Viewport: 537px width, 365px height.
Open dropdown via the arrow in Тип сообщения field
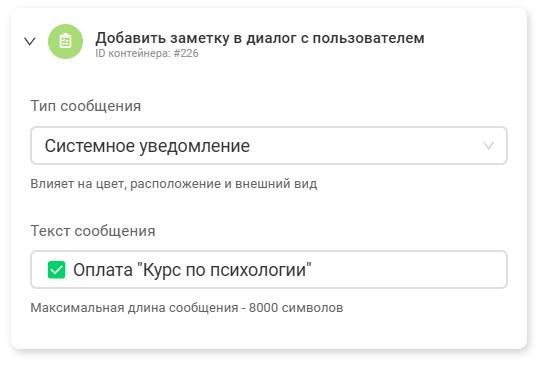click(x=488, y=146)
